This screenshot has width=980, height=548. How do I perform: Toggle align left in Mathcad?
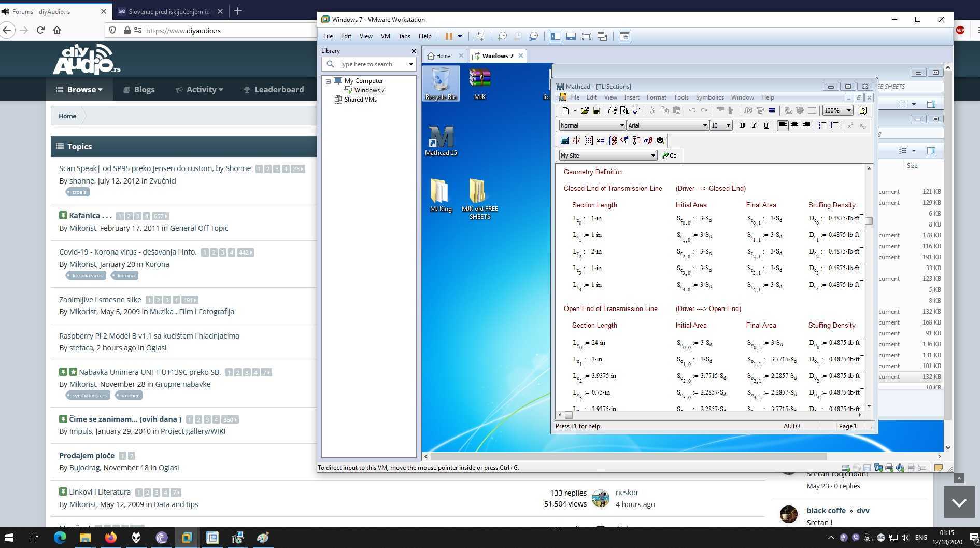783,125
